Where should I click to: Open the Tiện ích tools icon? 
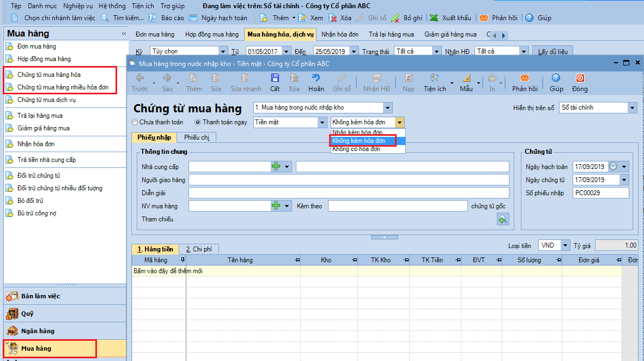435,78
